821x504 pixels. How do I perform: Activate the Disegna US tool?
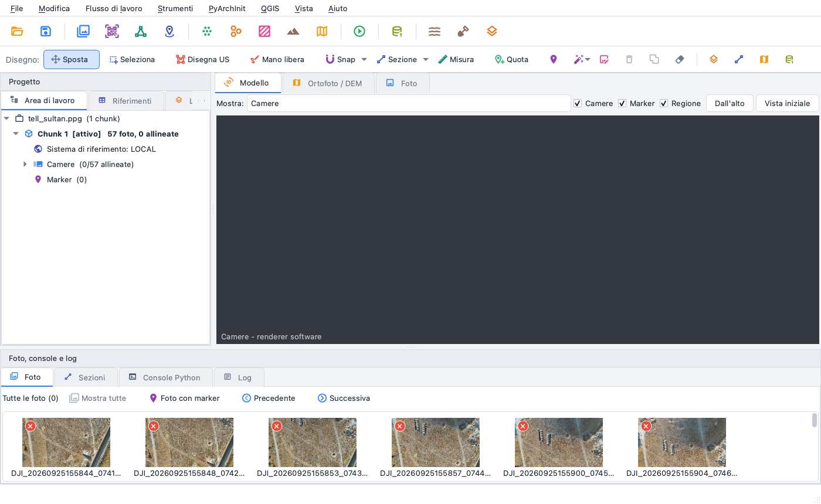pyautogui.click(x=203, y=59)
